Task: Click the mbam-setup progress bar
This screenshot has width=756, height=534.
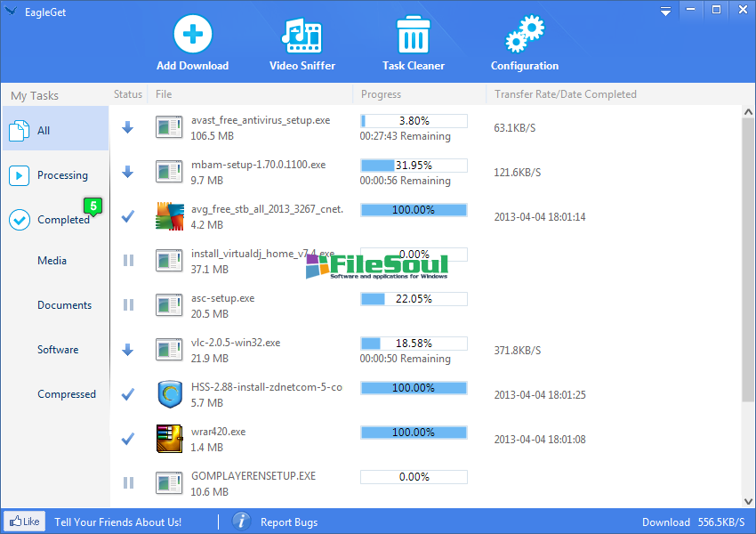Action: [x=414, y=165]
